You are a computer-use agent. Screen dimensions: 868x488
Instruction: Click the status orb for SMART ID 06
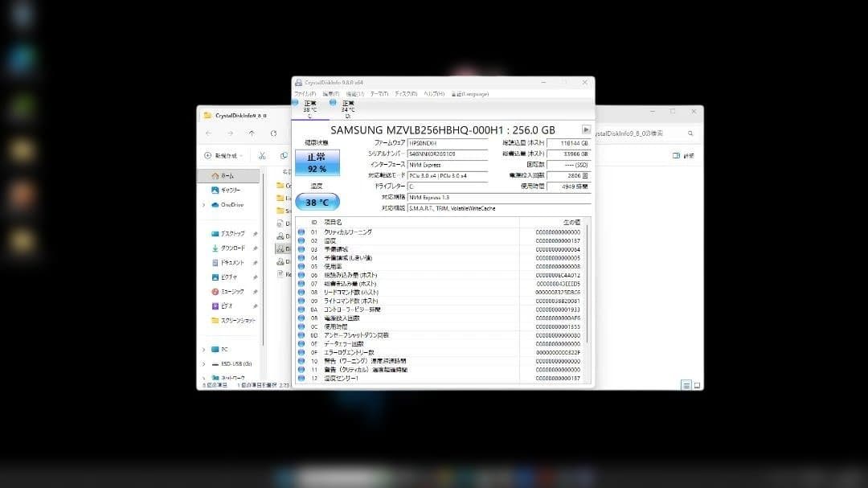301,275
